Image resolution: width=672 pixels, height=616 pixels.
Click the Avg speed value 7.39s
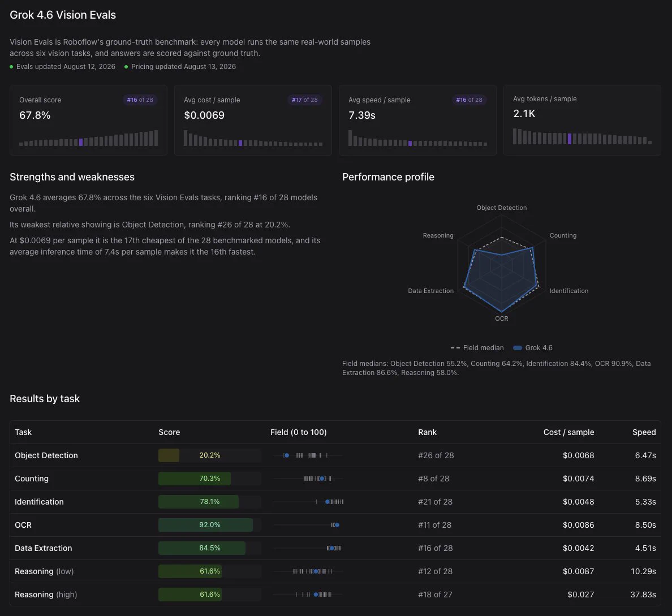pyautogui.click(x=361, y=115)
